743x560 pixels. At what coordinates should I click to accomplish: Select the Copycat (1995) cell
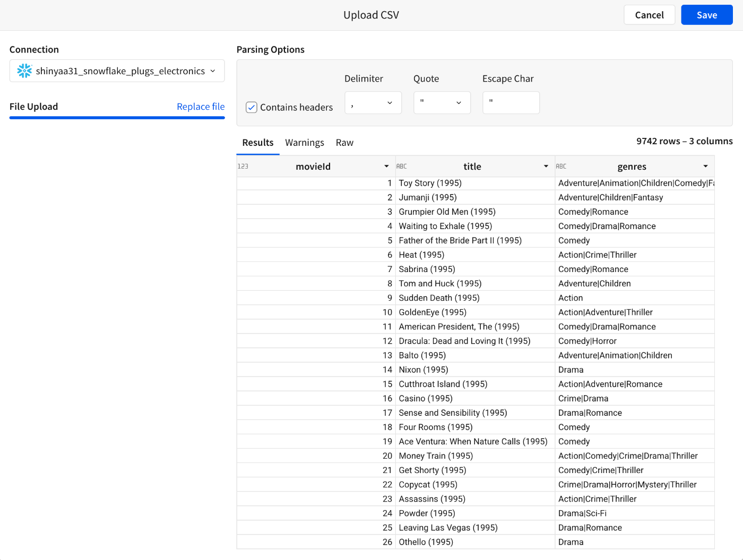pos(475,484)
